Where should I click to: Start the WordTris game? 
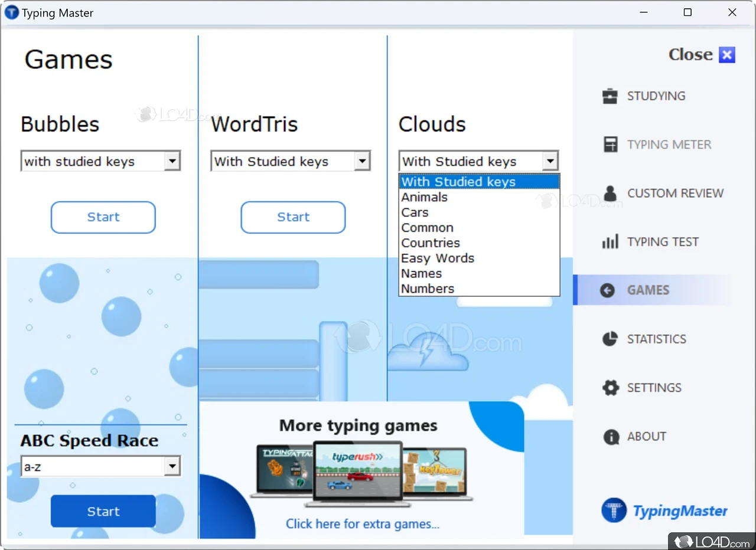click(293, 217)
